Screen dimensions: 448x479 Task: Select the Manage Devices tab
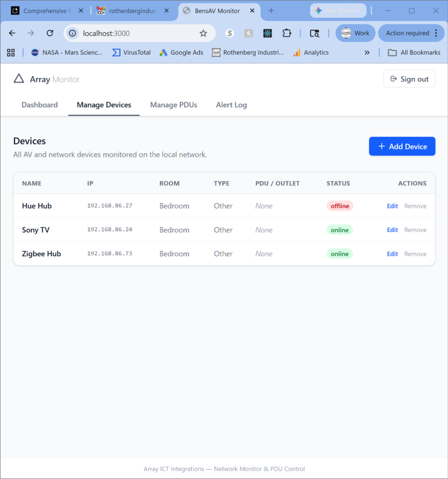[x=104, y=105]
